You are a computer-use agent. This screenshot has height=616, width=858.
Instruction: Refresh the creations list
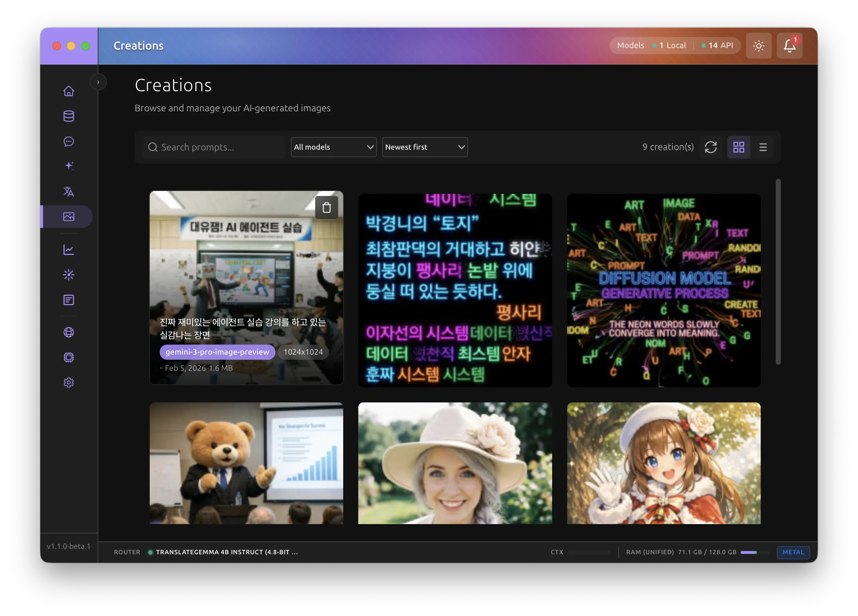point(711,147)
